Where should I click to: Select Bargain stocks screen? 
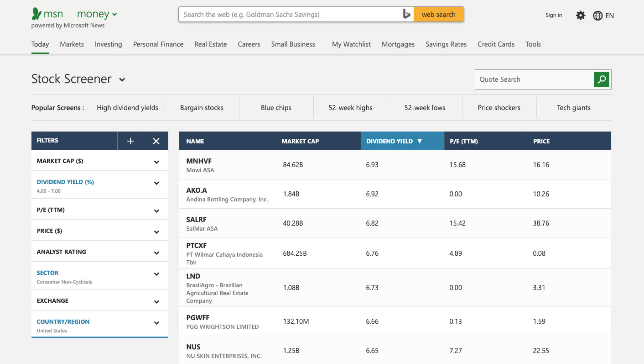(202, 108)
